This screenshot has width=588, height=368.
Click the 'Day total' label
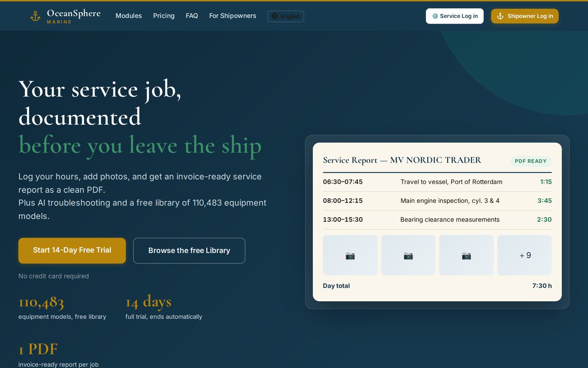tap(336, 286)
